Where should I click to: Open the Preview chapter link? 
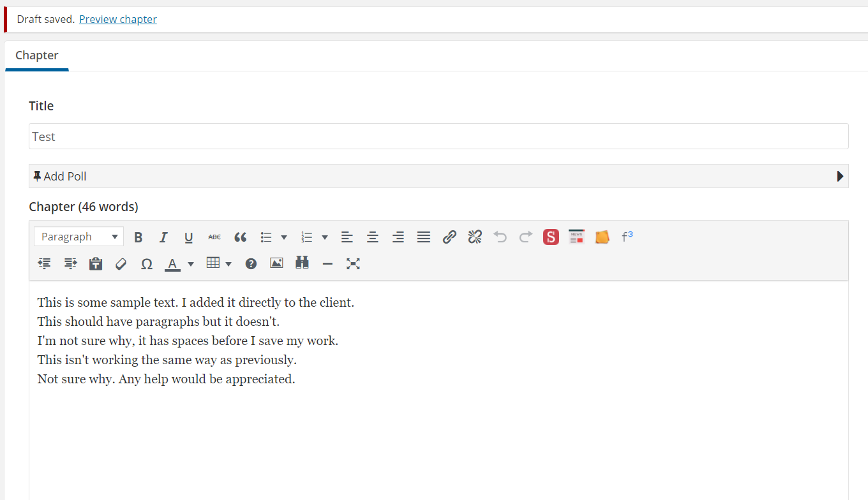pyautogui.click(x=118, y=19)
